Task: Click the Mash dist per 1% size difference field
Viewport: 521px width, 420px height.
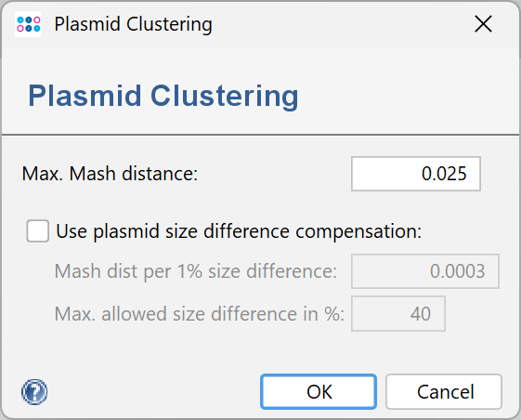Action: [425, 271]
